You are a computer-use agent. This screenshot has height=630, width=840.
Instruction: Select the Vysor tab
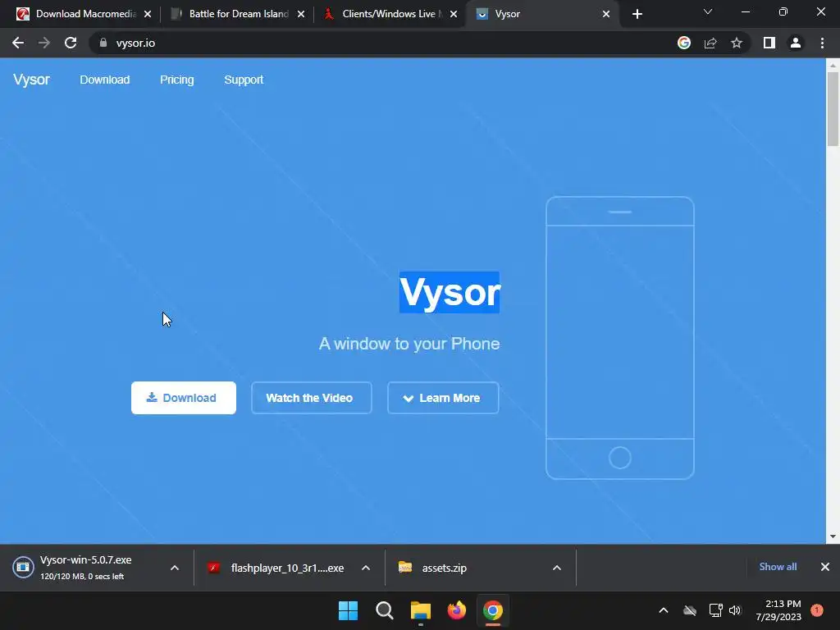tap(541, 14)
